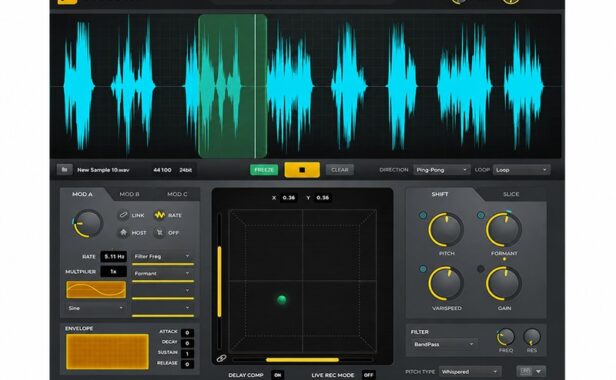Open the keyboard icon dropdown button
Screen dimensions: 616x380
click(531, 371)
